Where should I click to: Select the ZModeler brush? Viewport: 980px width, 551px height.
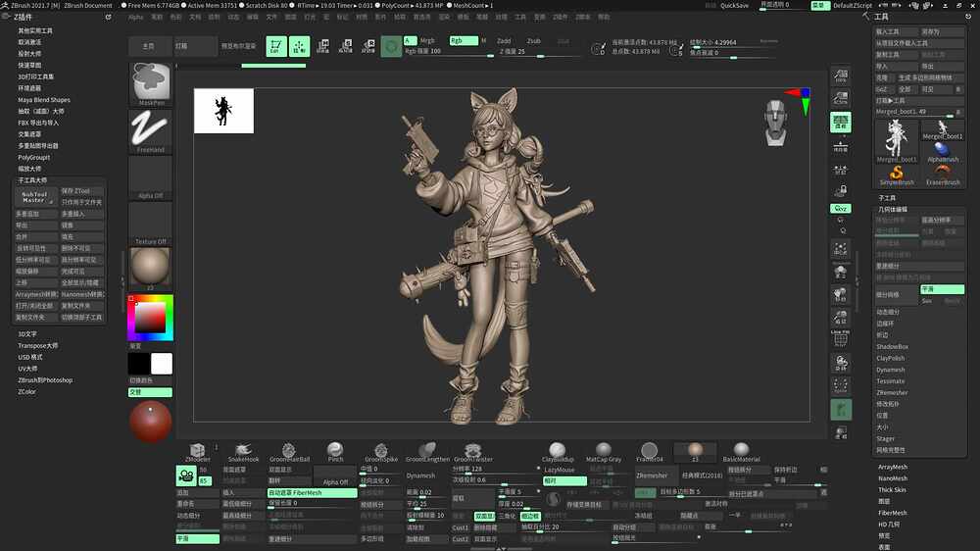pos(198,452)
